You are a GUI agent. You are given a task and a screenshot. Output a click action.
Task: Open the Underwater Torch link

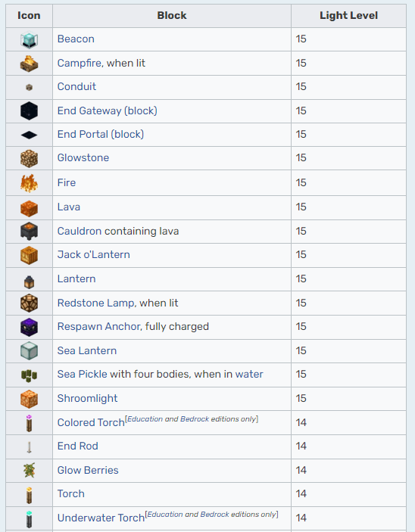pyautogui.click(x=101, y=518)
